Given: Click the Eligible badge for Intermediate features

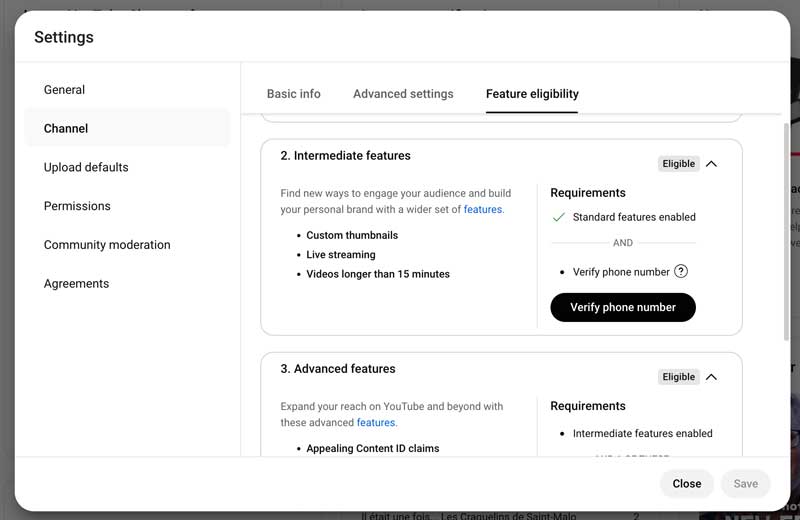Looking at the screenshot, I should point(678,164).
